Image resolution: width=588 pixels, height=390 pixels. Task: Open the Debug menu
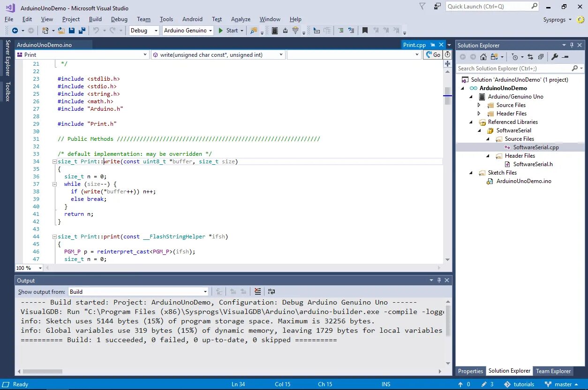(x=119, y=19)
